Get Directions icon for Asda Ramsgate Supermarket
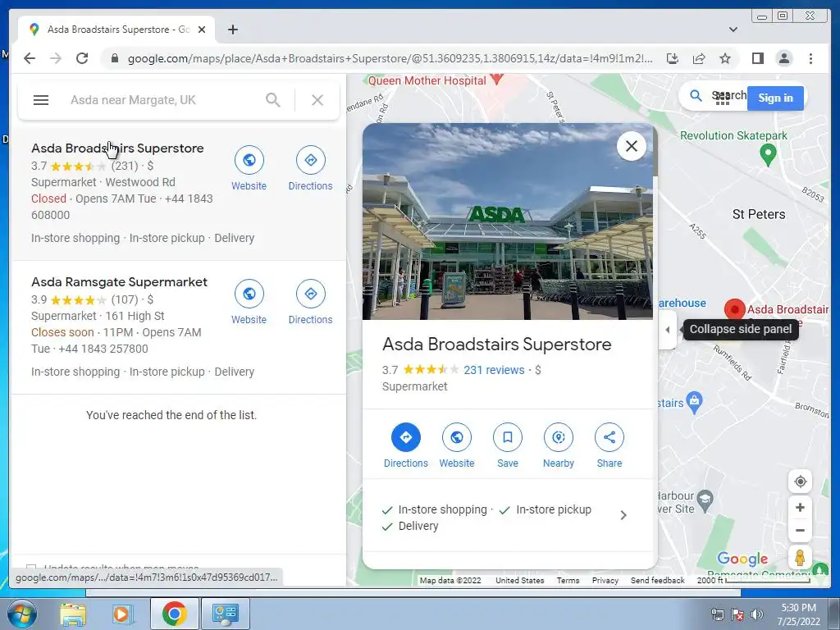 311,294
